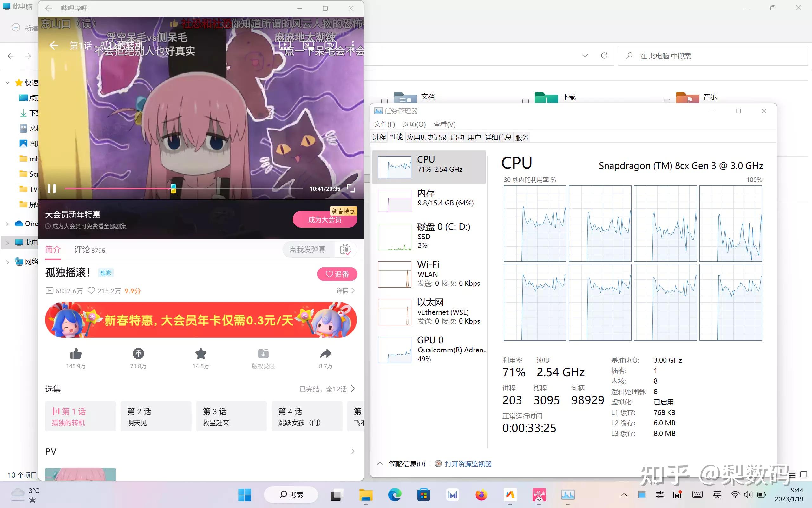Launch Firefox from the taskbar

click(x=481, y=495)
